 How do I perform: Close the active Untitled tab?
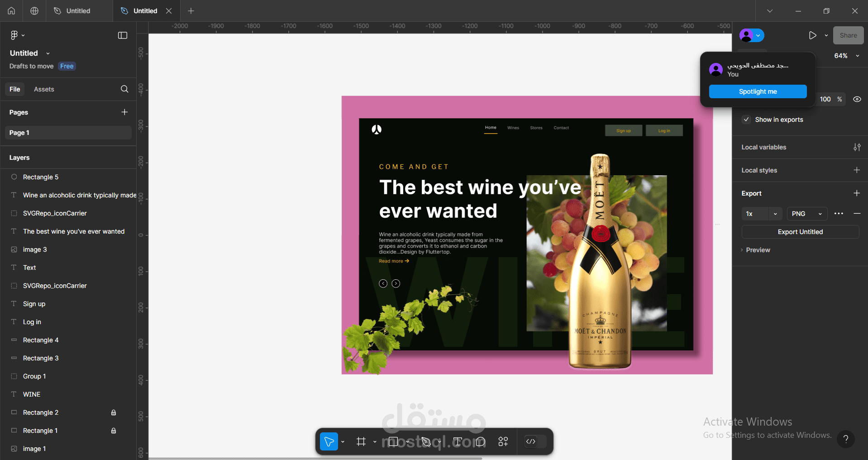point(169,11)
